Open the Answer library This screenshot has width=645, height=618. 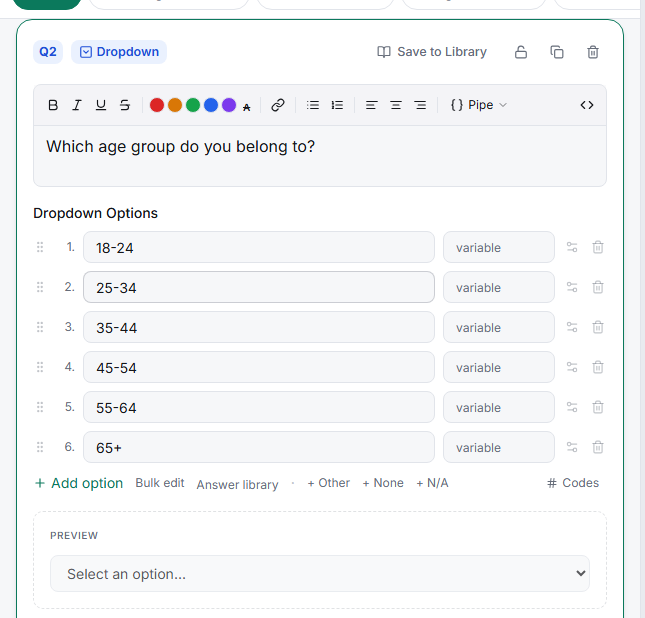pyautogui.click(x=237, y=485)
